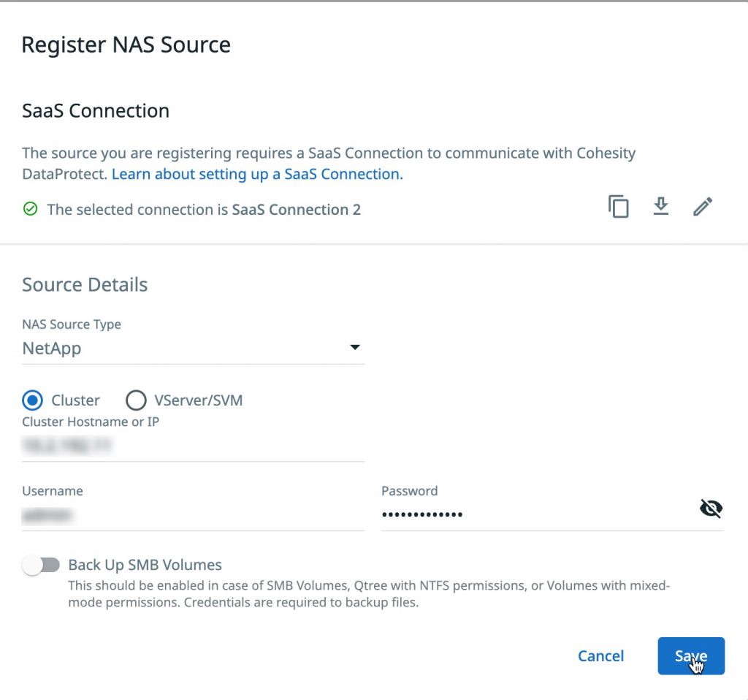Click the NAS Source Type dropdown arrow
The width and height of the screenshot is (748, 700).
pos(355,348)
